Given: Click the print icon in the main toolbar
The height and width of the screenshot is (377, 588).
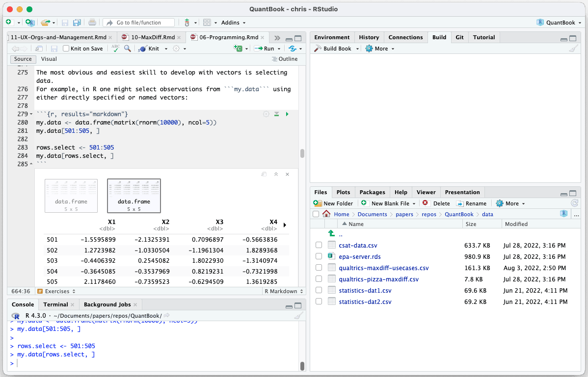Looking at the screenshot, I should (92, 23).
